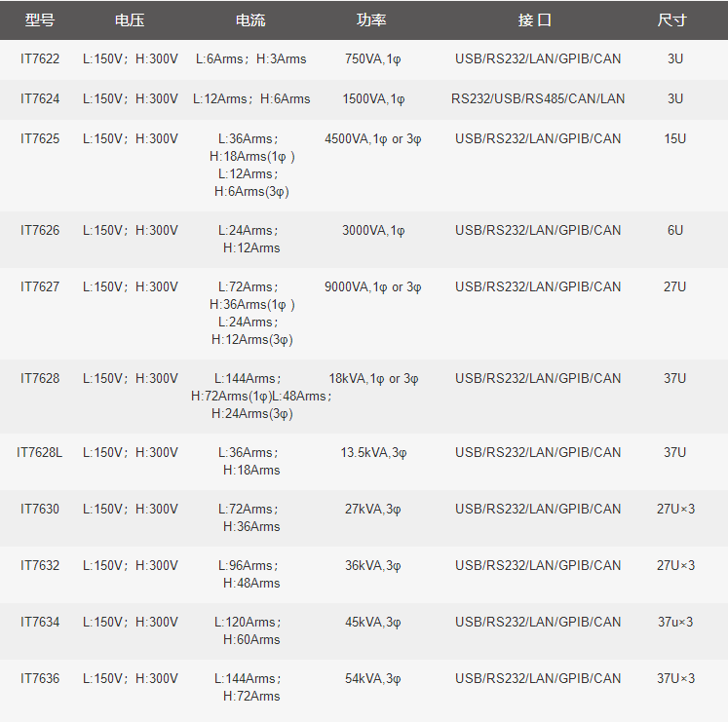This screenshot has width=728, height=722.
Task: Select the IT7628L model cell
Action: tap(39, 453)
